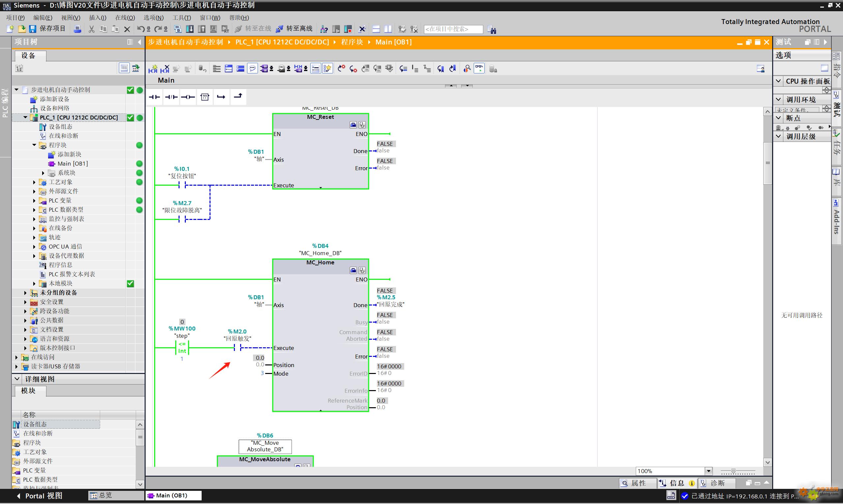Click the editor zoom slider handle
The image size is (843, 504).
[733, 471]
